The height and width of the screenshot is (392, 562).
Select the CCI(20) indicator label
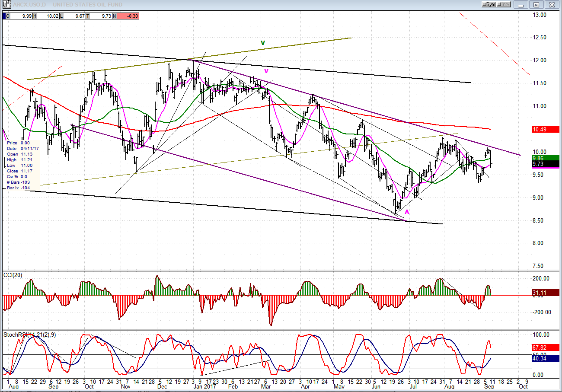pyautogui.click(x=13, y=275)
